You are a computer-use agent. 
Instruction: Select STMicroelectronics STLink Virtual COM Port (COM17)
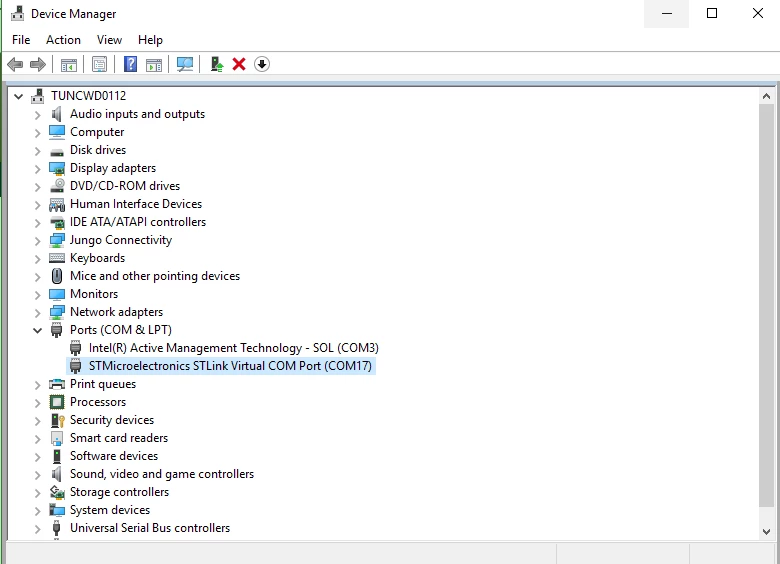[x=230, y=366]
